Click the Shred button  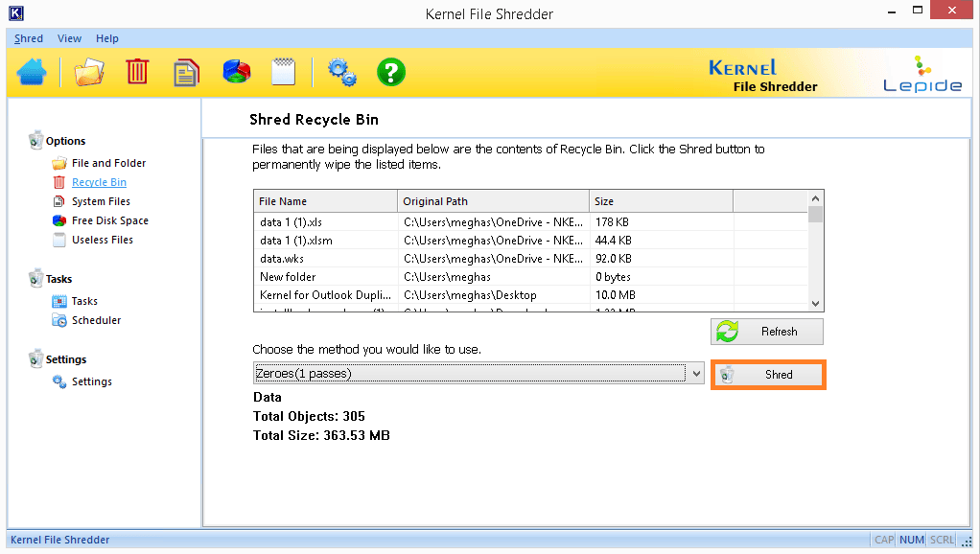[768, 375]
